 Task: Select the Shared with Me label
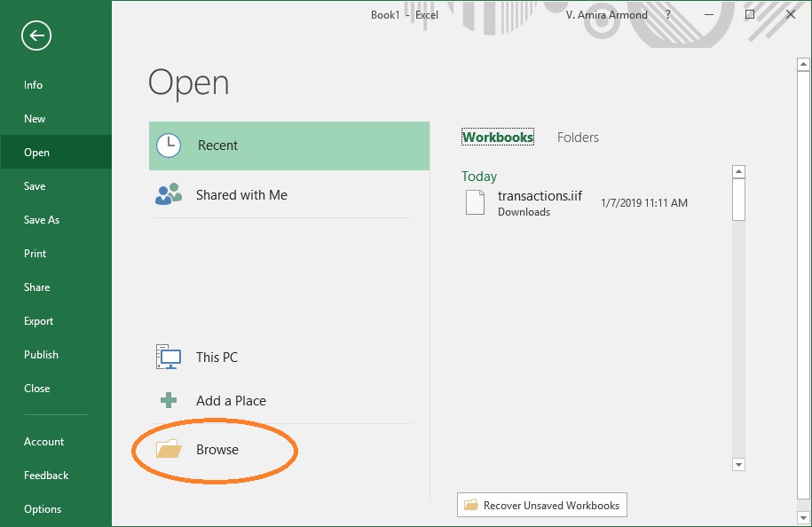tap(241, 194)
